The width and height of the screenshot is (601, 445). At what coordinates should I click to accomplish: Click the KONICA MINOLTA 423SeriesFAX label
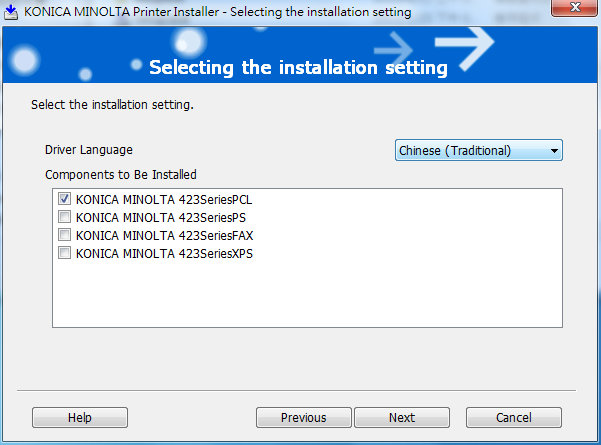(164, 236)
